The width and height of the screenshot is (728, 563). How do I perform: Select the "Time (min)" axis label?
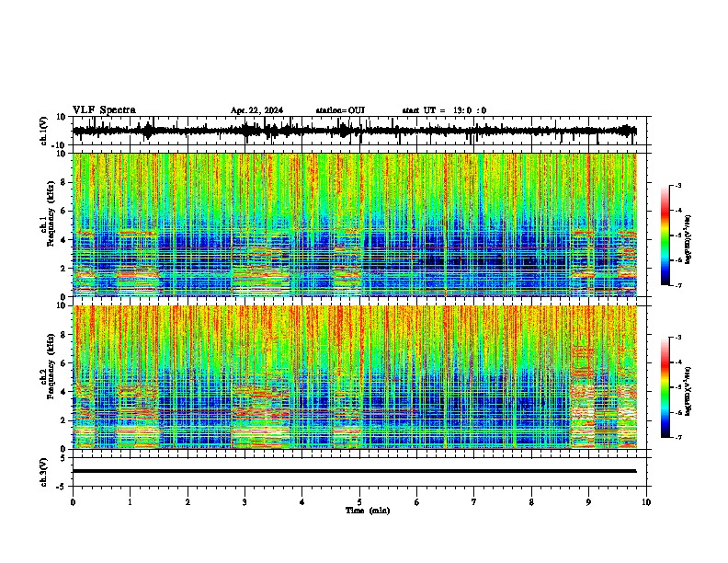(368, 511)
